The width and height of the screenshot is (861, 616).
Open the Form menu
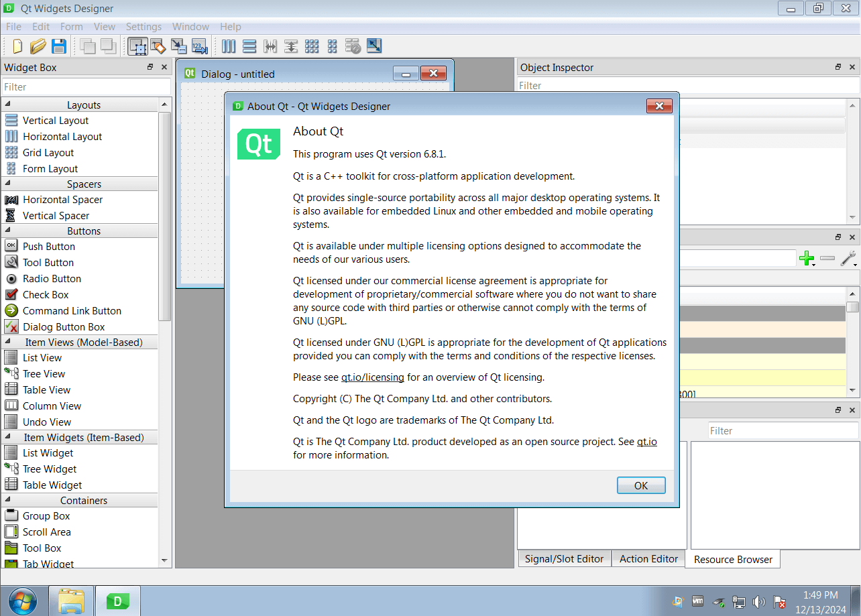click(72, 27)
